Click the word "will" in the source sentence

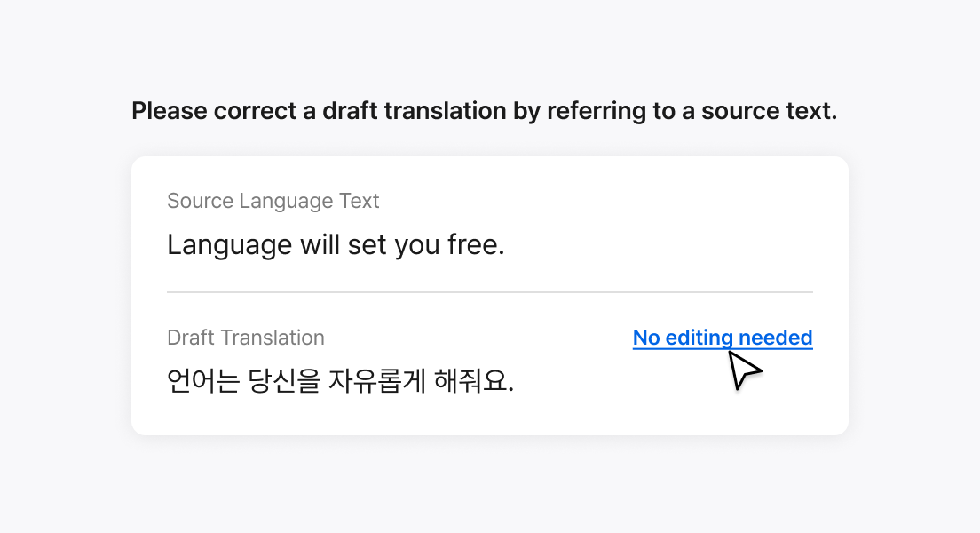(x=320, y=244)
